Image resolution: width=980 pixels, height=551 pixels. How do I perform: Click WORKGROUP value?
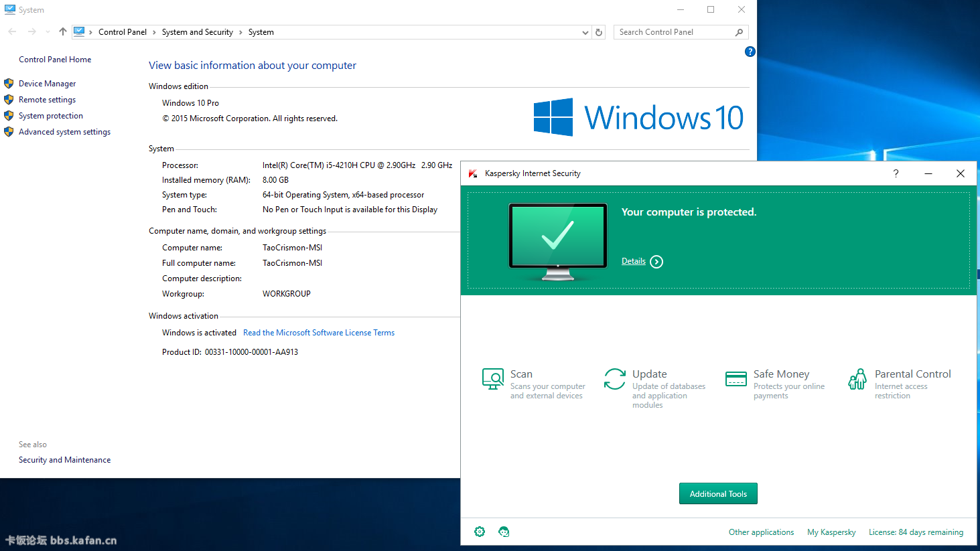(287, 294)
